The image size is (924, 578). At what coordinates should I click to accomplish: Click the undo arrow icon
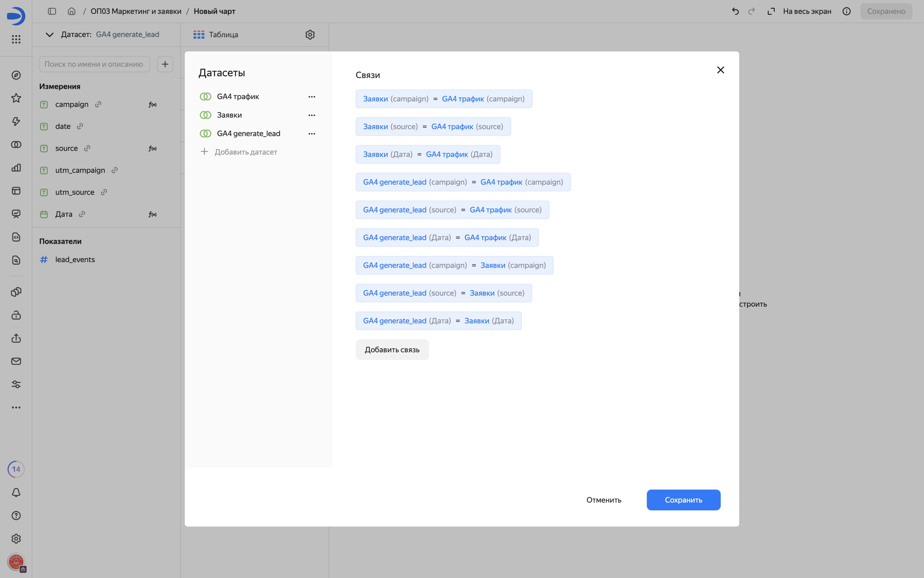pyautogui.click(x=735, y=12)
